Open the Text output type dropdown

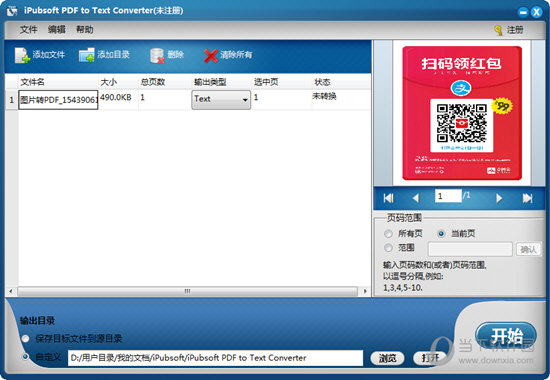(221, 100)
